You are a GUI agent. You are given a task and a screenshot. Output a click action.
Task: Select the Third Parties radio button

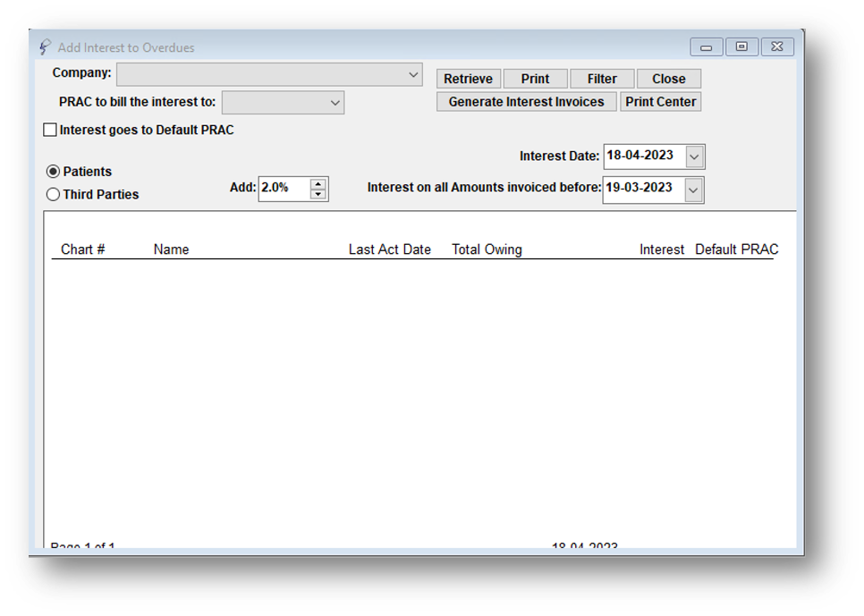(x=53, y=195)
